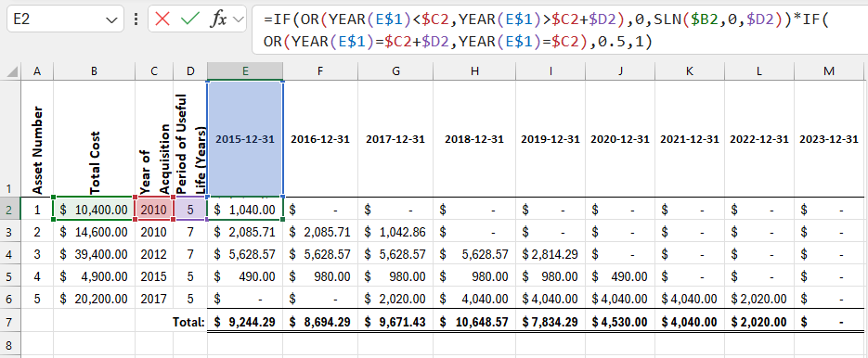Select the 2017-12-31 date header cell
This screenshot has width=868, height=358.
point(395,138)
